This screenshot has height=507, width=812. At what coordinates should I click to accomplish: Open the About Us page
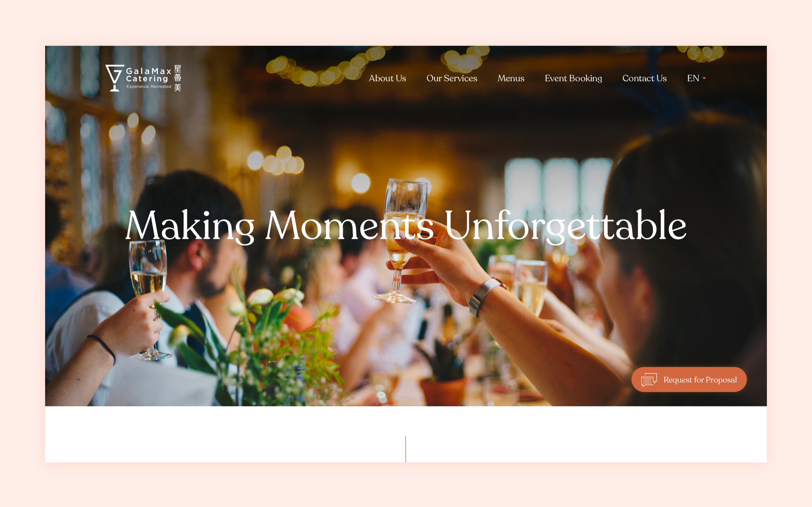(x=387, y=78)
